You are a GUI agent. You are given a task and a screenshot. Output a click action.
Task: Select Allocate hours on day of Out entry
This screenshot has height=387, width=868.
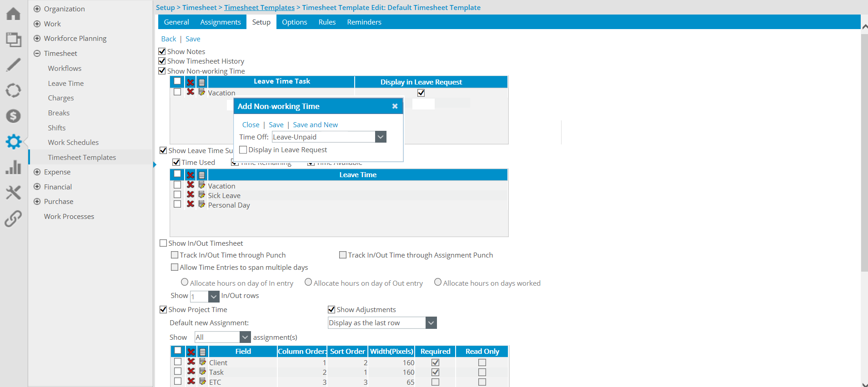click(308, 282)
